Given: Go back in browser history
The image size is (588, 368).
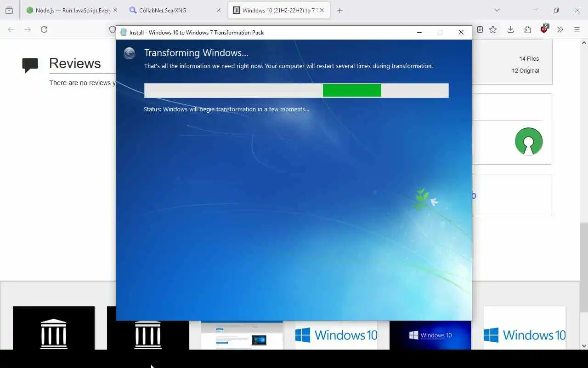Looking at the screenshot, I should (11, 29).
